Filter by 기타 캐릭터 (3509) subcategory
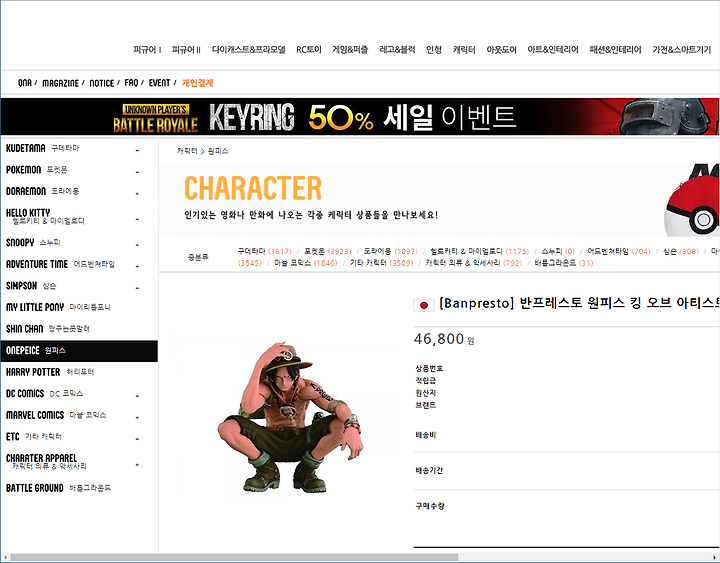The height and width of the screenshot is (563, 720). click(382, 263)
